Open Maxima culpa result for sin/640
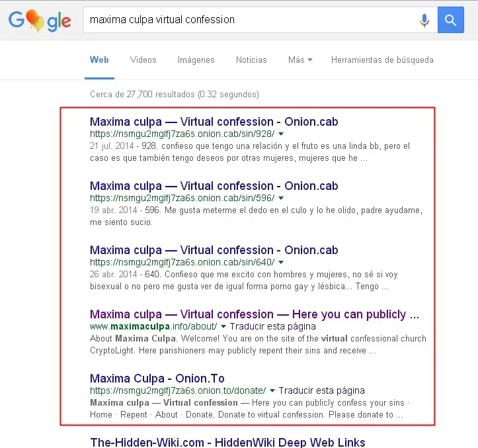Image resolution: width=478 pixels, height=448 pixels. point(214,250)
